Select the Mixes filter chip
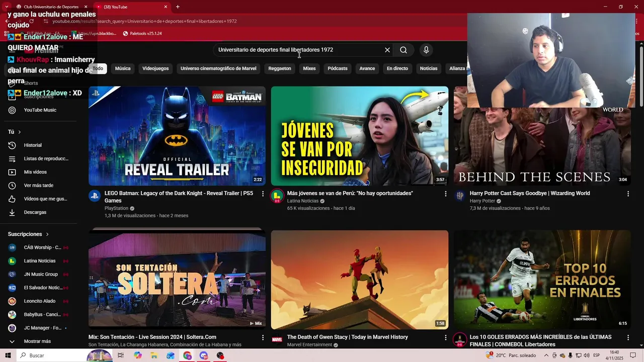 (x=309, y=68)
